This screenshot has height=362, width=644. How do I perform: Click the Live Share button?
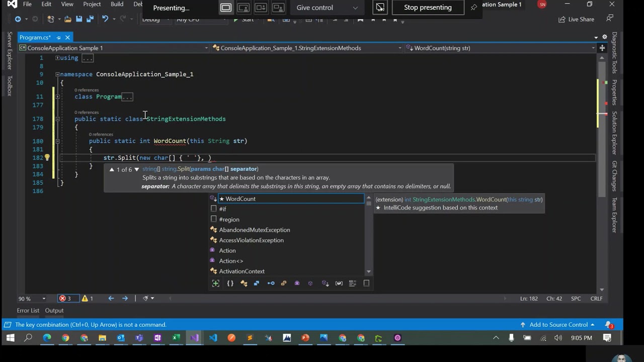point(576,19)
